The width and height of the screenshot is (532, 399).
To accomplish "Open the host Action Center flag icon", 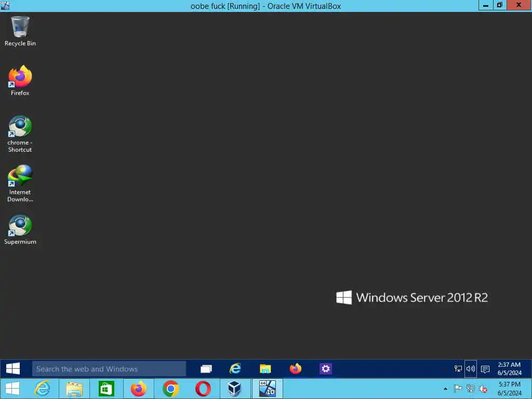I will pyautogui.click(x=458, y=389).
